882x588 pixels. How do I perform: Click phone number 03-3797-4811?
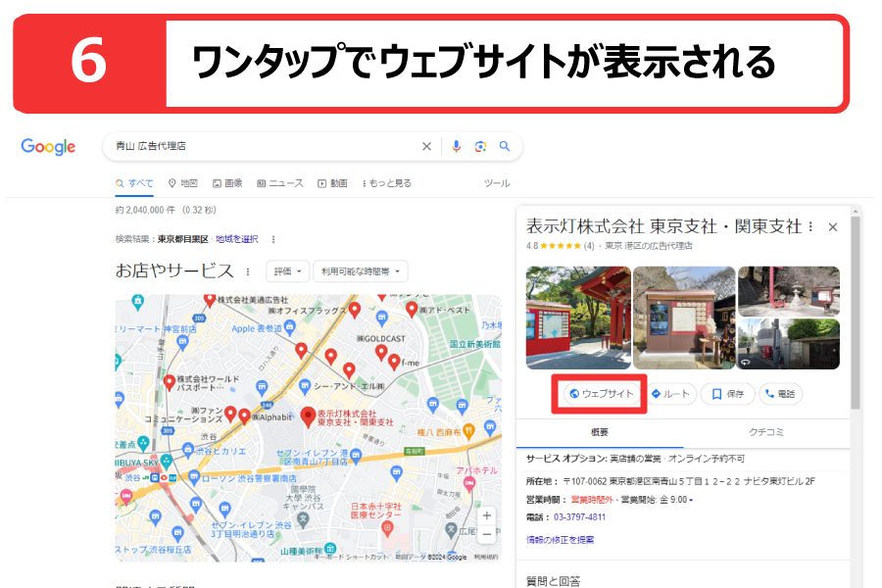pos(580,517)
